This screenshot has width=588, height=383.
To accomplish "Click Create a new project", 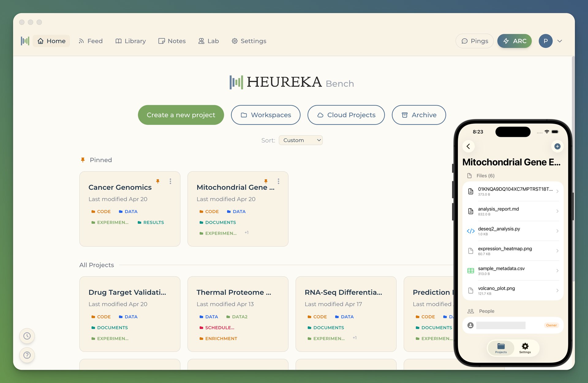I will pos(181,115).
